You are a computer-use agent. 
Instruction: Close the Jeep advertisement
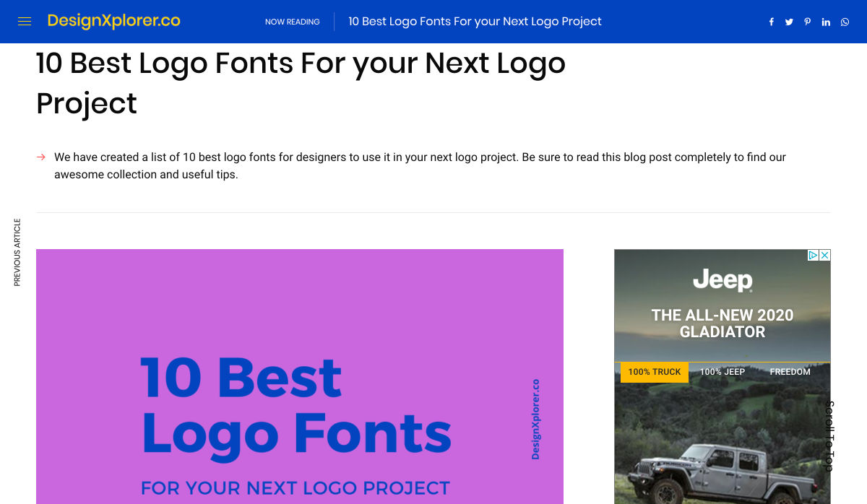(824, 255)
